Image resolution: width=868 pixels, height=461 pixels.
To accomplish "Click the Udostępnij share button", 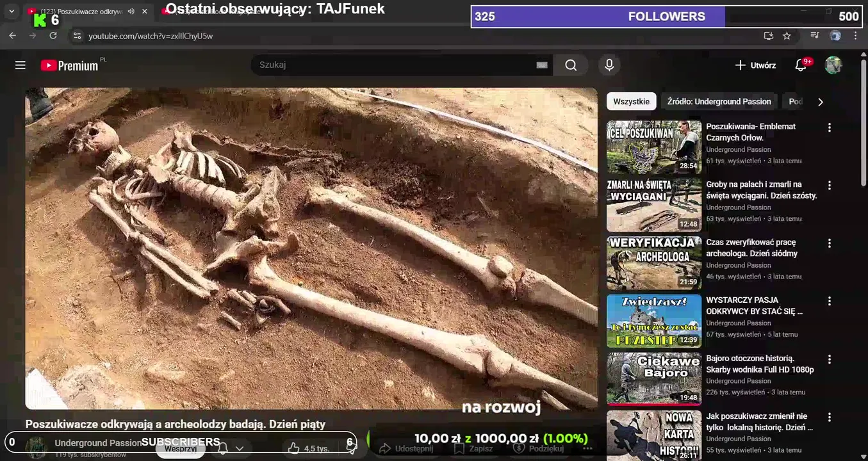I will [x=406, y=448].
